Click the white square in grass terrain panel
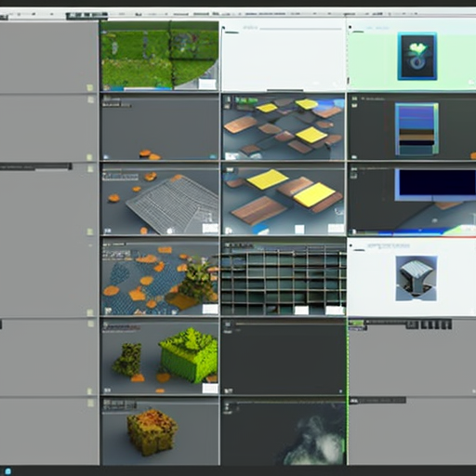 207,84
